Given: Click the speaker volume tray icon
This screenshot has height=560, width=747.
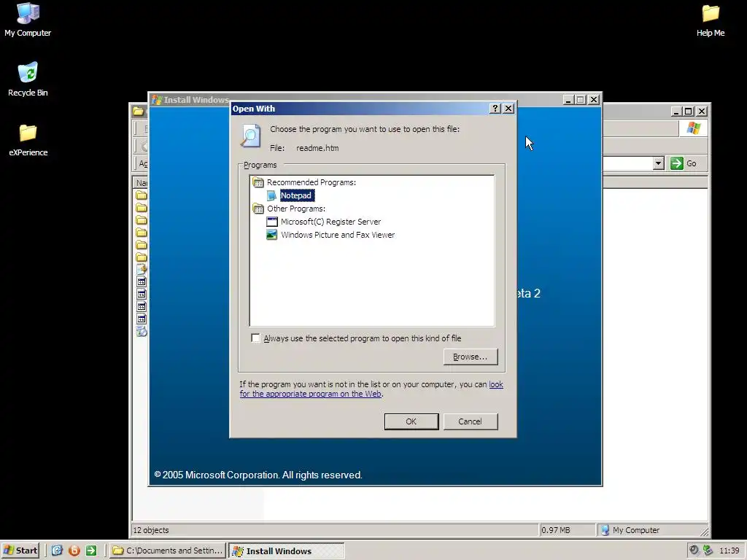Looking at the screenshot, I should [x=694, y=550].
